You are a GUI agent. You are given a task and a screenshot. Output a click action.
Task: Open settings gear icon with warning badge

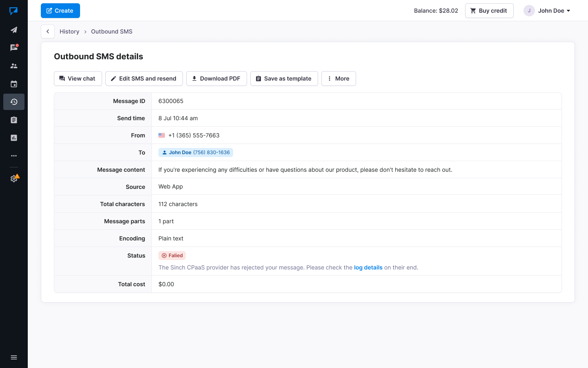pos(14,179)
